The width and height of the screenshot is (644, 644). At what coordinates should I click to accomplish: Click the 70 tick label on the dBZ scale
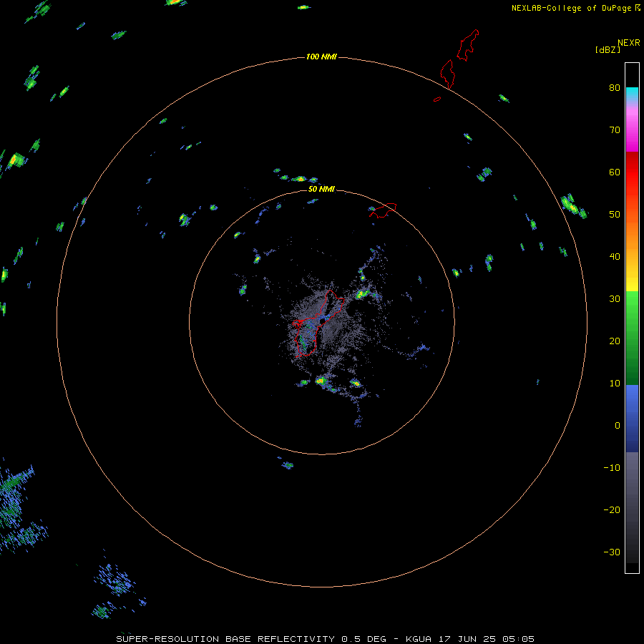click(615, 130)
